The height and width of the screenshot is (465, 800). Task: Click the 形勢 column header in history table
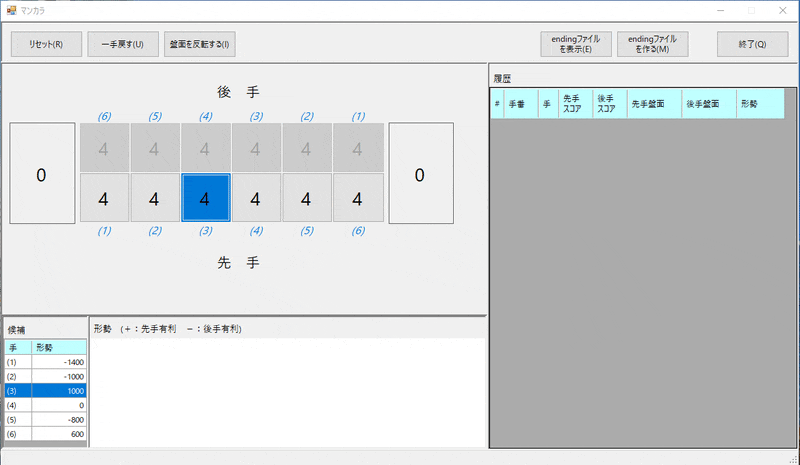tap(760, 104)
